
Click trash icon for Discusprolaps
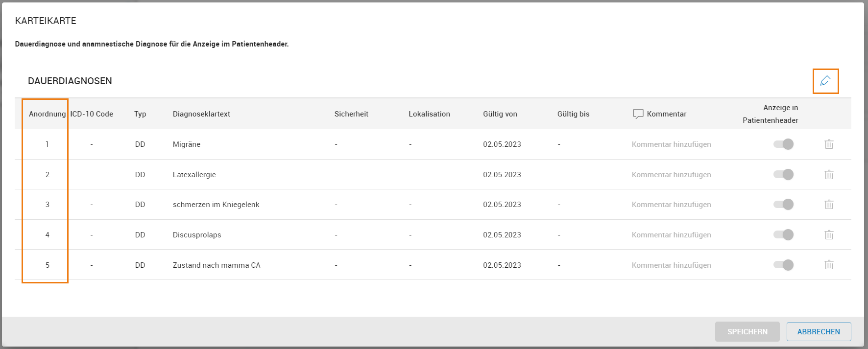point(829,235)
